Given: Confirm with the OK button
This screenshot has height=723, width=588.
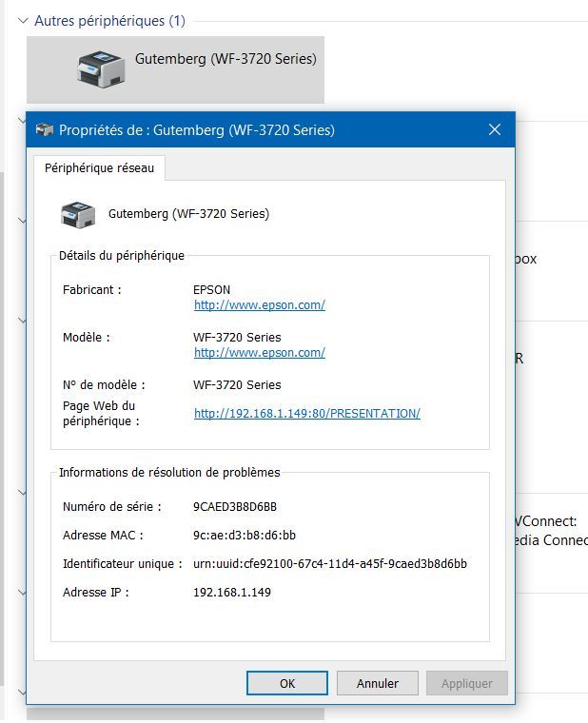Looking at the screenshot, I should click(x=287, y=683).
